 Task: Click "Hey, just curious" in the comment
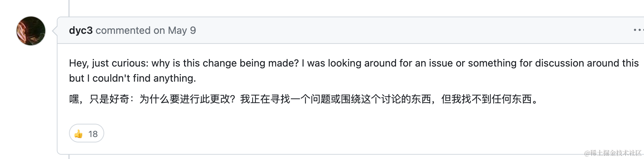(107, 63)
